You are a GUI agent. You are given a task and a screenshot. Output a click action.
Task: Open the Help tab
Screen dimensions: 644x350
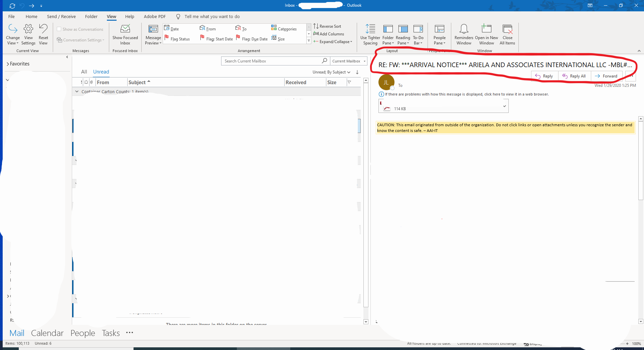point(130,16)
